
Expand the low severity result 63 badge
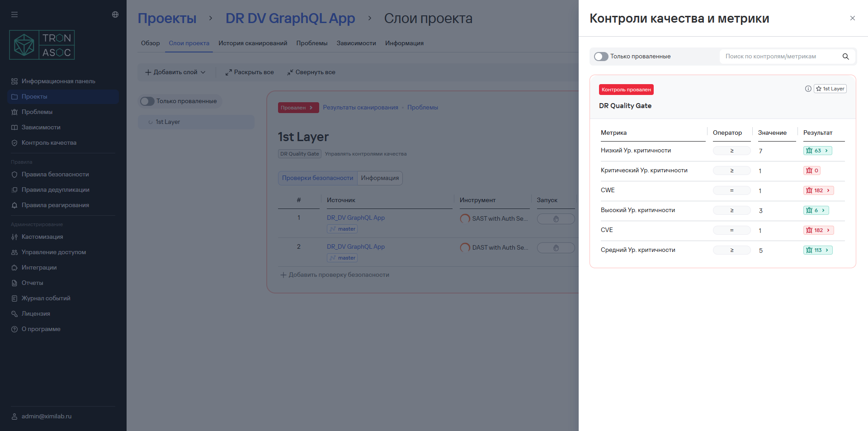[817, 151]
